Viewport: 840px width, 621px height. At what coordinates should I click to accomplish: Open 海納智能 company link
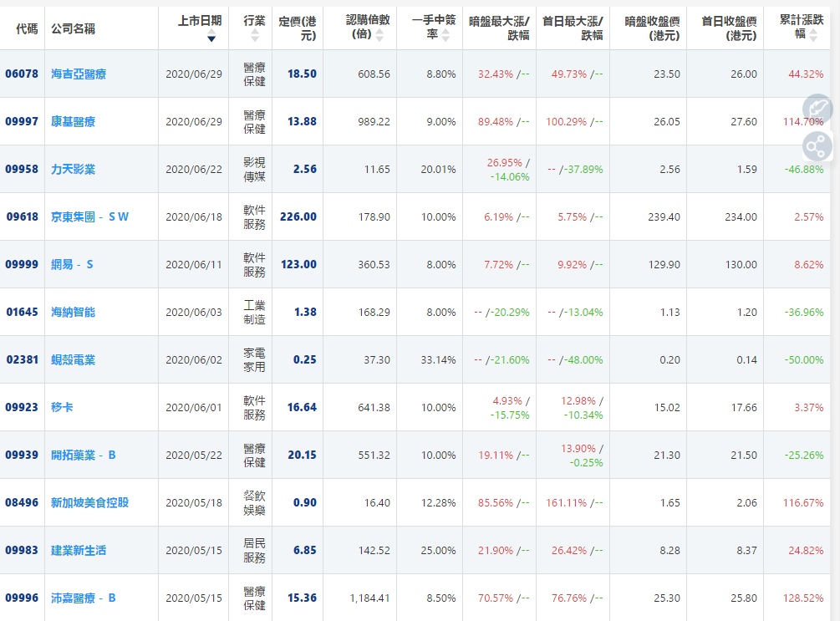click(x=73, y=312)
